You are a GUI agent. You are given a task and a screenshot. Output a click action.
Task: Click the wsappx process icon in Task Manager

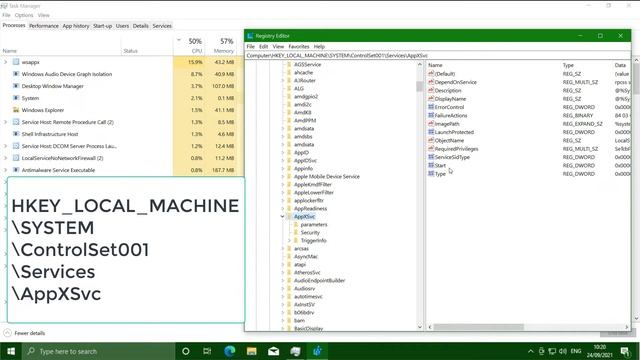tap(16, 62)
